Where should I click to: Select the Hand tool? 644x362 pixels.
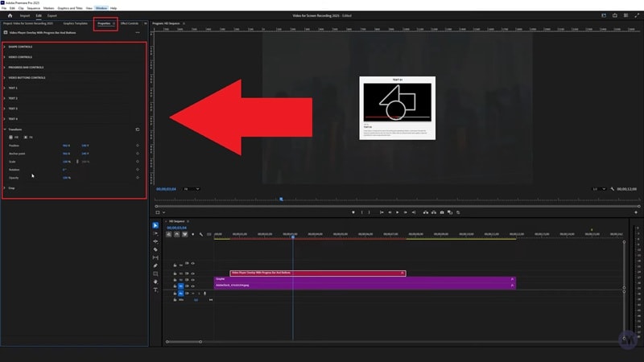point(155,282)
